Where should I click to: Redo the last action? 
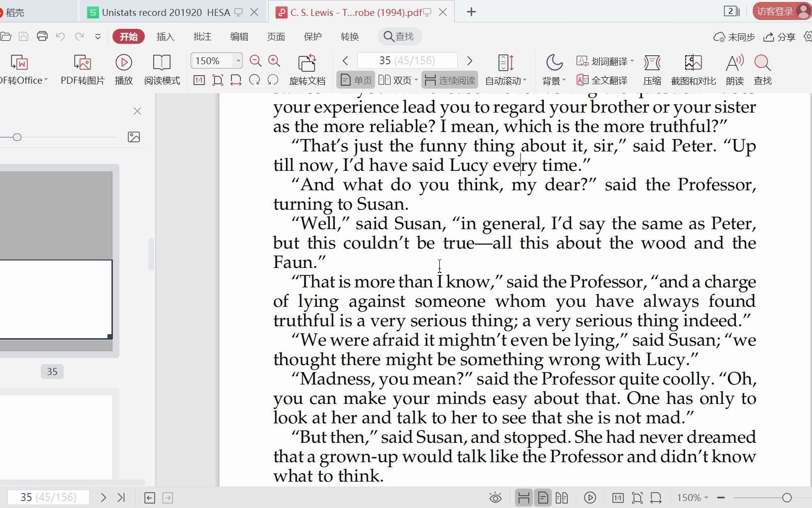coord(79,36)
